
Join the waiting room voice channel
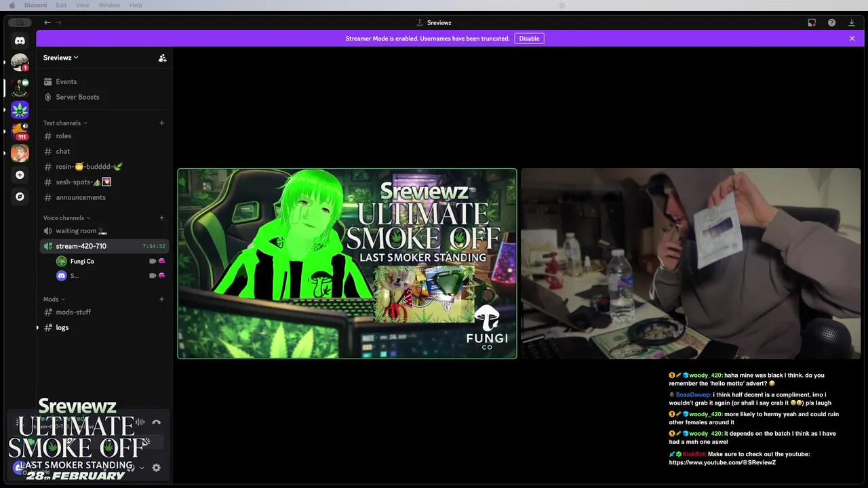104,230
